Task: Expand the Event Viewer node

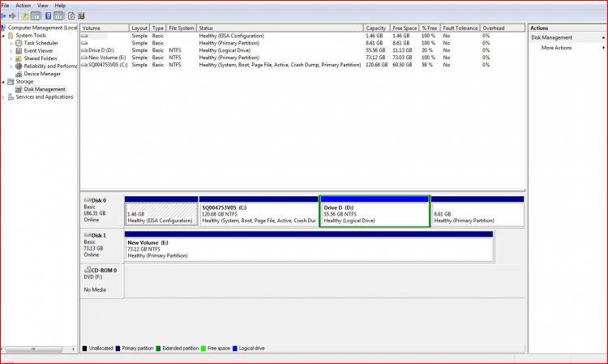Action: pyautogui.click(x=11, y=51)
